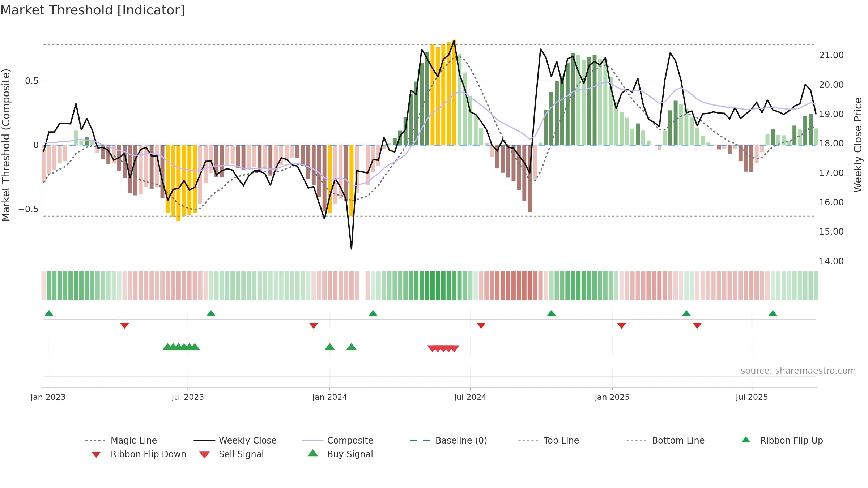Click the −0.5 composite axis label
The height and width of the screenshot is (488, 868).
28,209
